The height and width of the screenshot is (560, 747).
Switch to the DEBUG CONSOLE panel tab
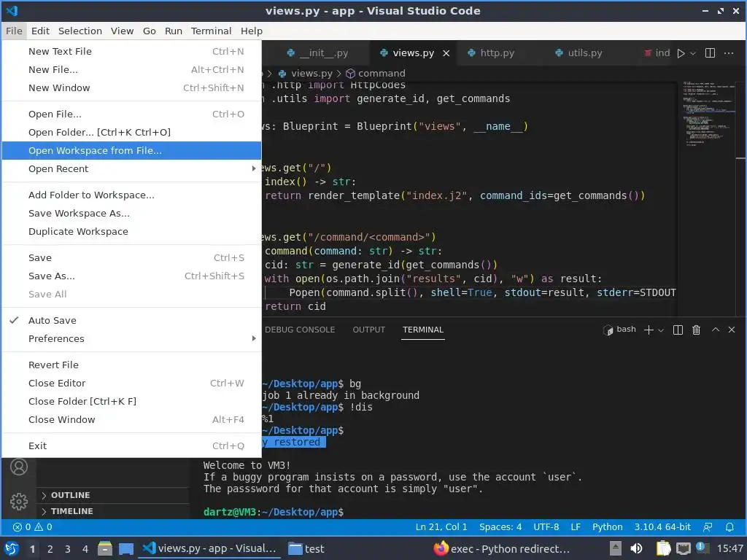[300, 330]
